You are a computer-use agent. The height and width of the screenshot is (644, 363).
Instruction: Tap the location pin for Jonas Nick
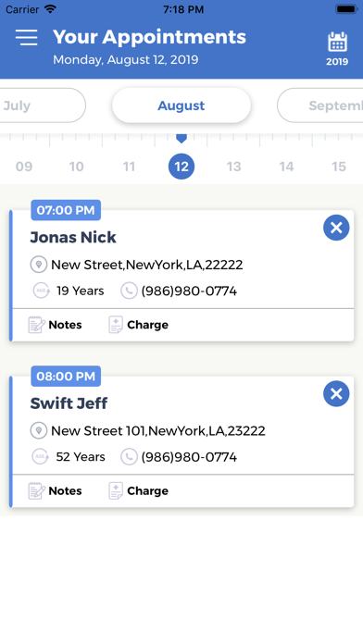click(x=39, y=265)
